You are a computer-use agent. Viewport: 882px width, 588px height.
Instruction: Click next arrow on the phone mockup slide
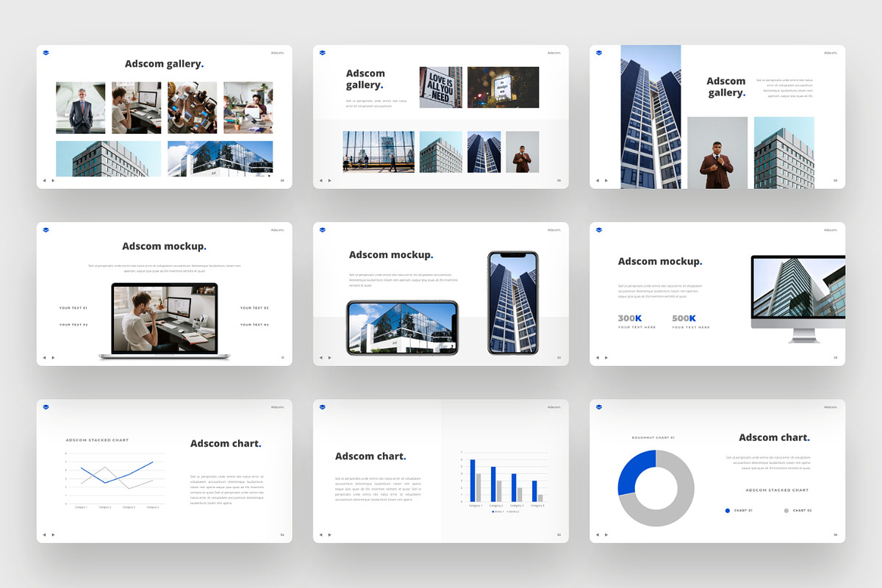[329, 357]
